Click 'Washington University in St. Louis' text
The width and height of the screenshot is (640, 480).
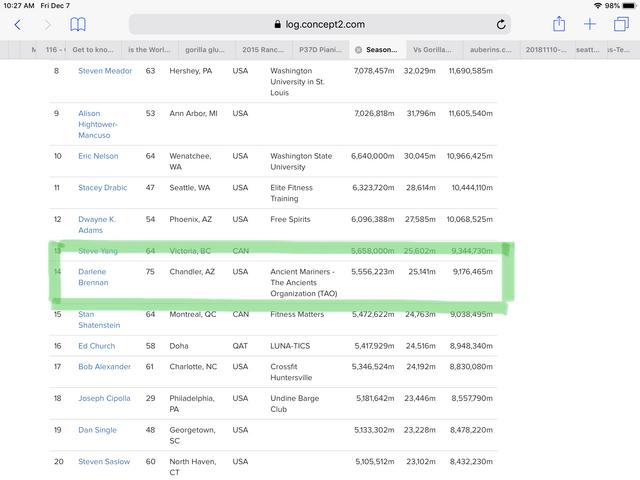click(x=297, y=82)
